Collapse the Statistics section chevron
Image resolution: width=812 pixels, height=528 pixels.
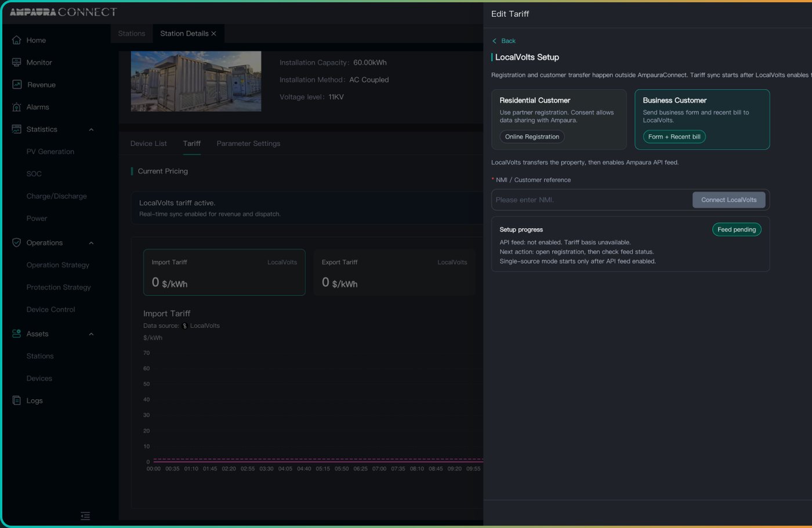[x=91, y=129]
